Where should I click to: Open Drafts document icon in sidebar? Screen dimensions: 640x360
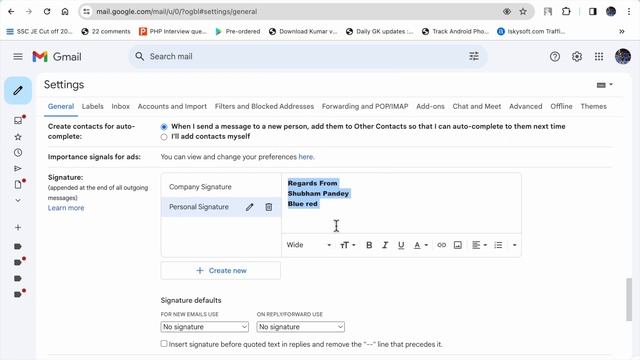click(x=18, y=184)
